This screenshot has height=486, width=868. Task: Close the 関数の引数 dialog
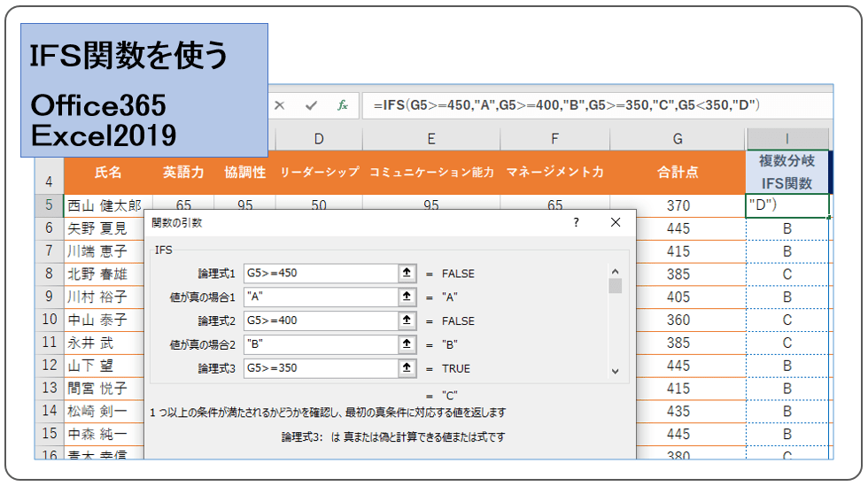click(616, 222)
